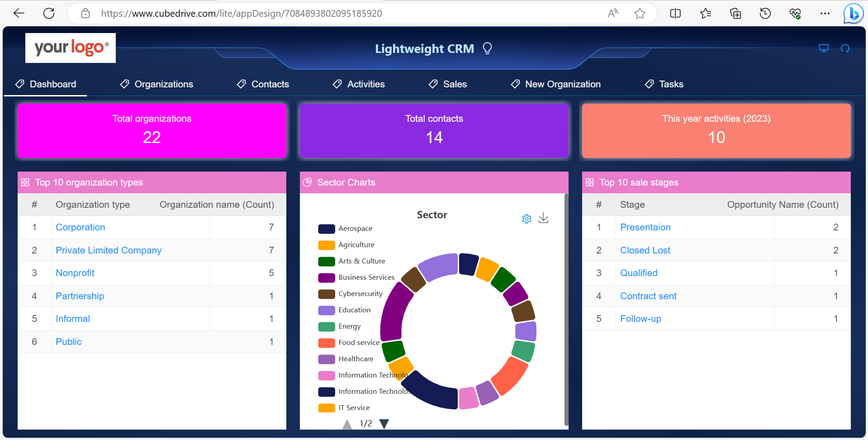Go to previous legend page arrow
This screenshot has height=440, width=868.
[347, 424]
